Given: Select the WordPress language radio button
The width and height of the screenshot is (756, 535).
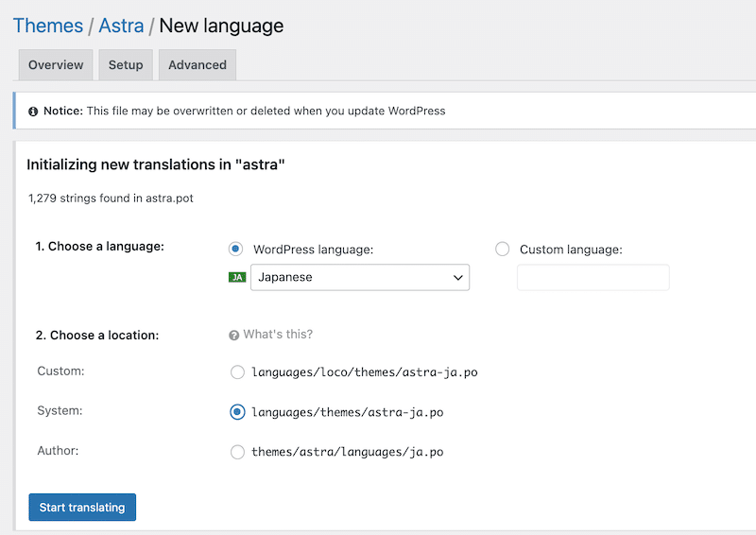Looking at the screenshot, I should pos(235,249).
